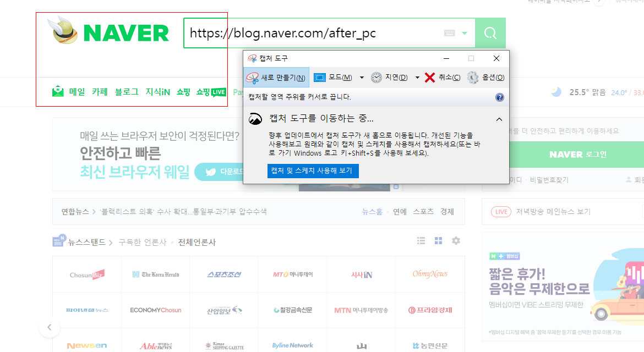The image size is (644, 352).
Task: Click the Snip & Sketch icon beside notice title
Action: coord(255,119)
